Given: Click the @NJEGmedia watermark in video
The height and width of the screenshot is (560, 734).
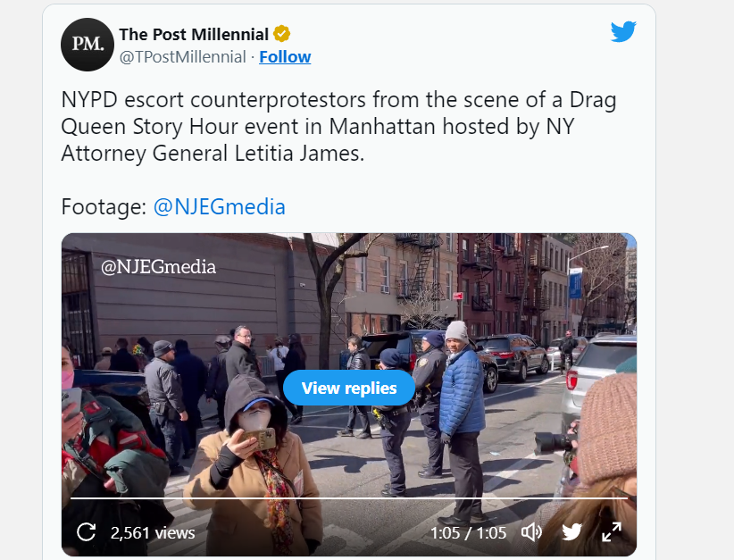Looking at the screenshot, I should pos(158,267).
